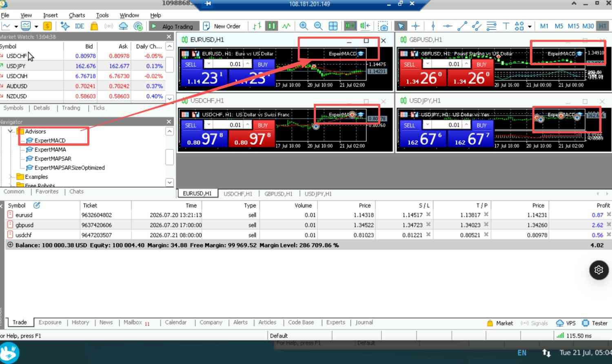Increase USDJPY volume with up arrow
This screenshot has height=364, width=612.
(x=466, y=125)
